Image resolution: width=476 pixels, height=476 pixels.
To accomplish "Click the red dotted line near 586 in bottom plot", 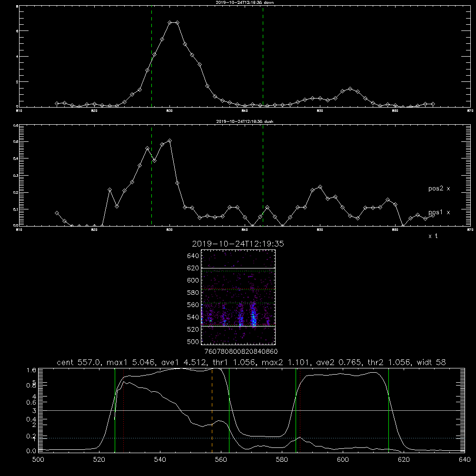I will (x=300, y=410).
